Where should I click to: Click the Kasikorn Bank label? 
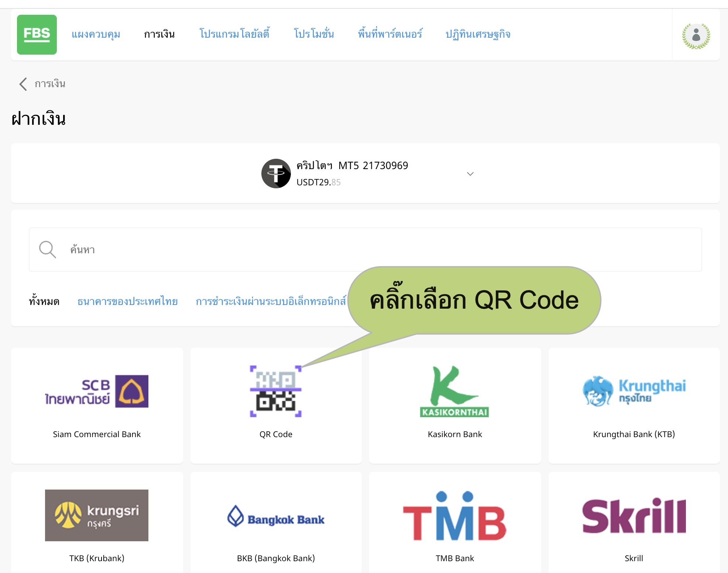point(455,434)
